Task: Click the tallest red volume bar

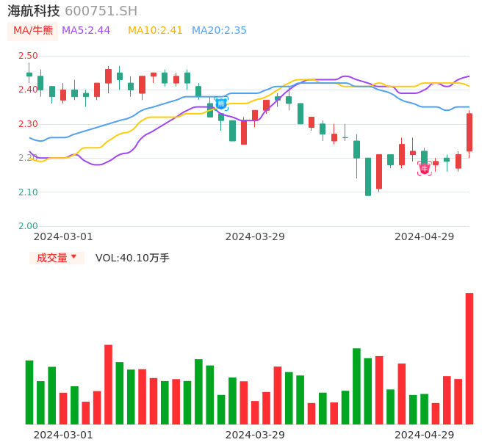Action: pyautogui.click(x=469, y=358)
